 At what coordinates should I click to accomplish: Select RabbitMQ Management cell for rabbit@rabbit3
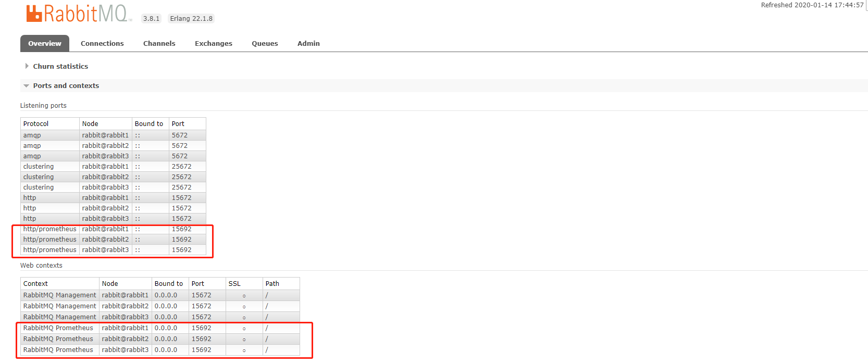pyautogui.click(x=60, y=317)
